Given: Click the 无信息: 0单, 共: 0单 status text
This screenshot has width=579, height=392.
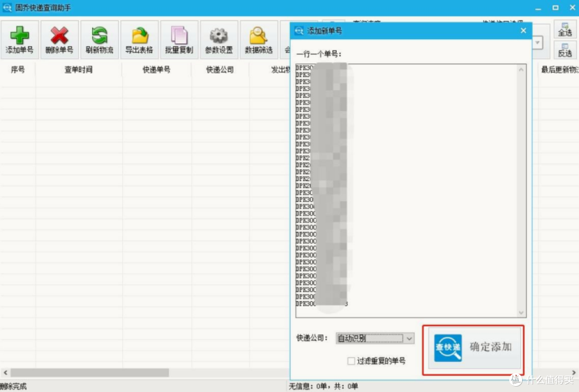Looking at the screenshot, I should coord(323,387).
